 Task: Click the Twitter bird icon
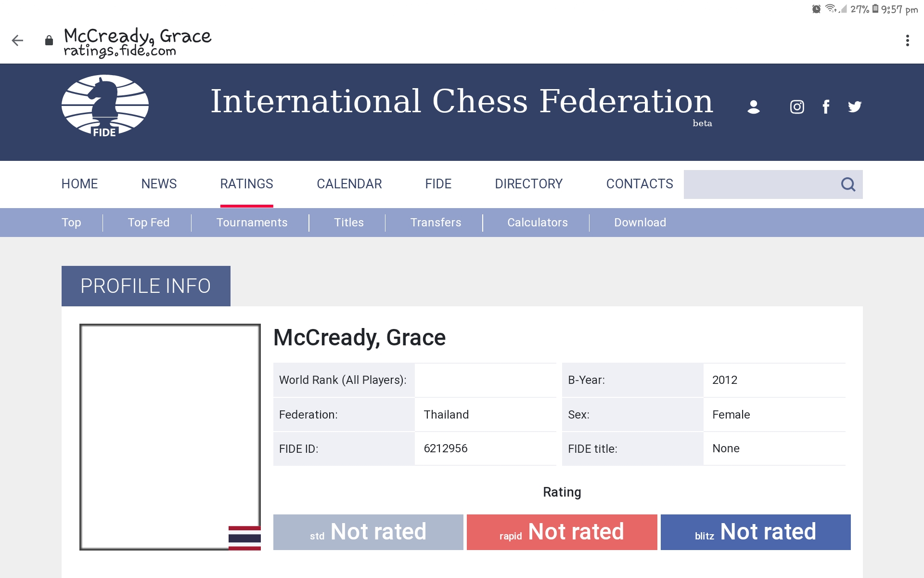point(855,107)
